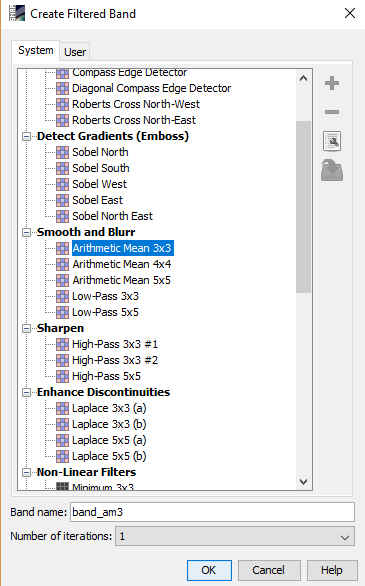This screenshot has width=365, height=586.
Task: Click the icon beside High-Pass 5x5
Action: (62, 376)
